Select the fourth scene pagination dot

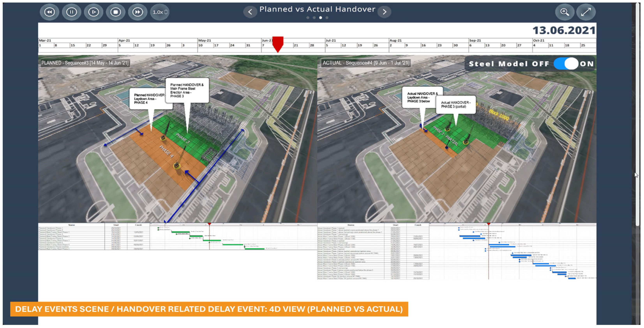click(327, 18)
